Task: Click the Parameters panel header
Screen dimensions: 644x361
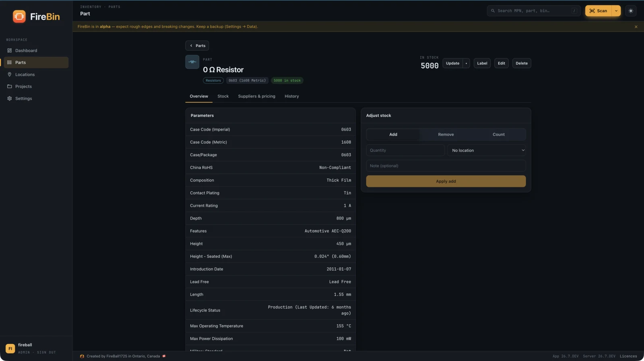Action: click(x=270, y=116)
